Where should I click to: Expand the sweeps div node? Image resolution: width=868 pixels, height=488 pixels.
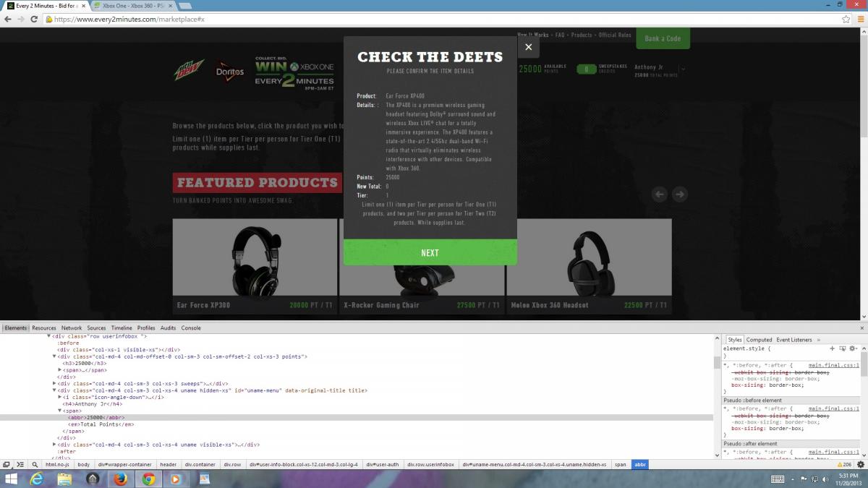pyautogui.click(x=56, y=384)
